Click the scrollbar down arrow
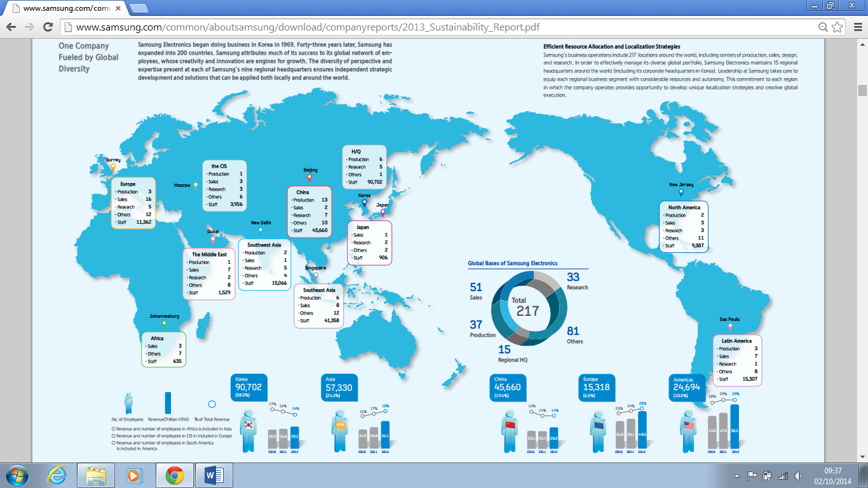The height and width of the screenshot is (488, 868). [x=862, y=457]
